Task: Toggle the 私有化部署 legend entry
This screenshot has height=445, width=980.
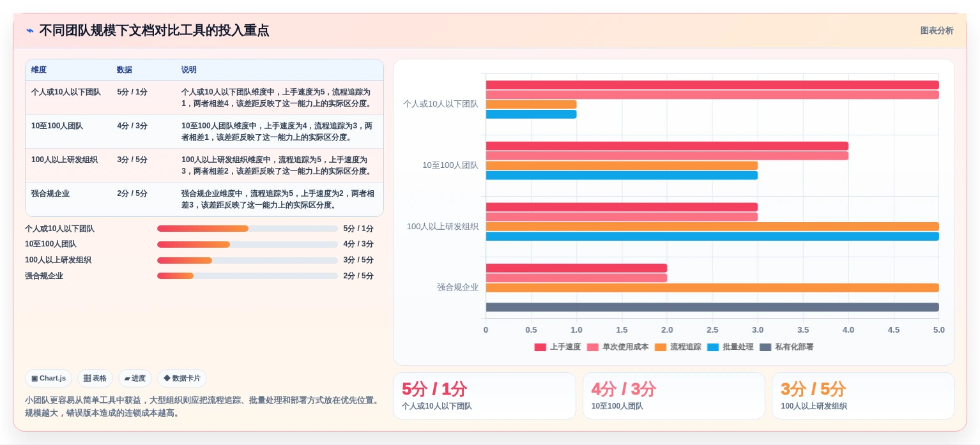Action: click(786, 347)
